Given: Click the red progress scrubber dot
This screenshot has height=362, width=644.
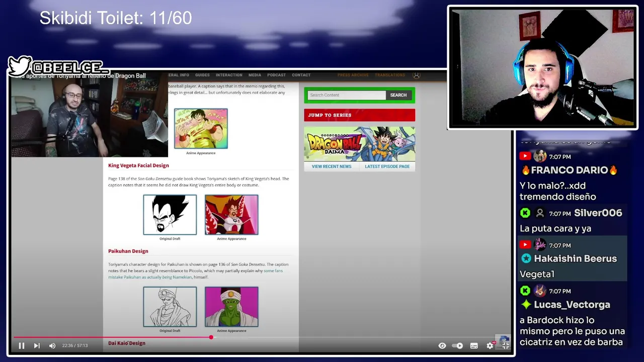Looking at the screenshot, I should tap(211, 337).
